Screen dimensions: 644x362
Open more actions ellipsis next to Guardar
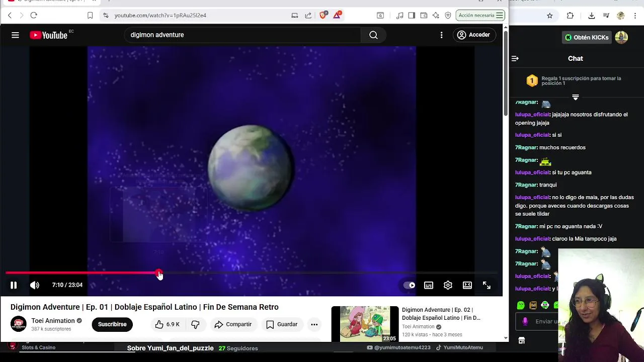coord(314,324)
